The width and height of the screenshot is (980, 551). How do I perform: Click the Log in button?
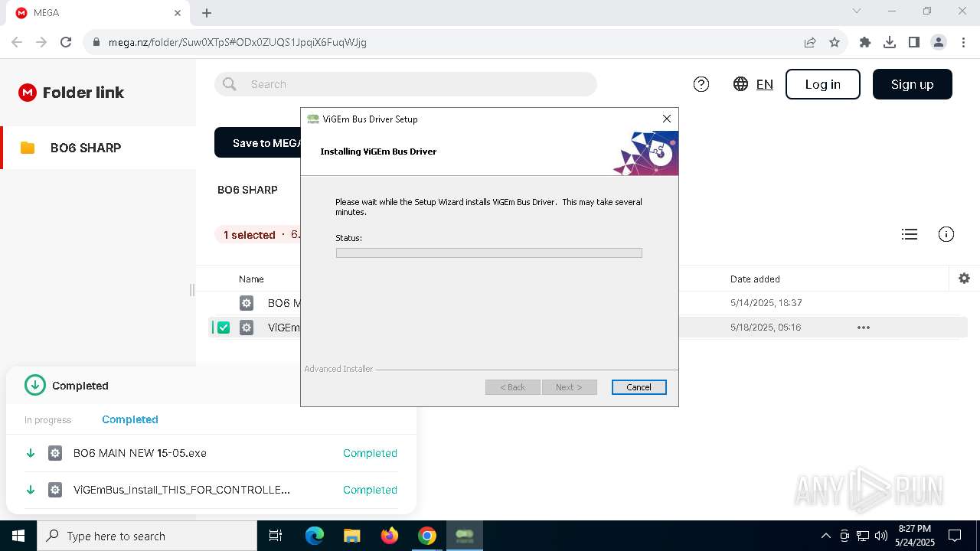pos(823,84)
